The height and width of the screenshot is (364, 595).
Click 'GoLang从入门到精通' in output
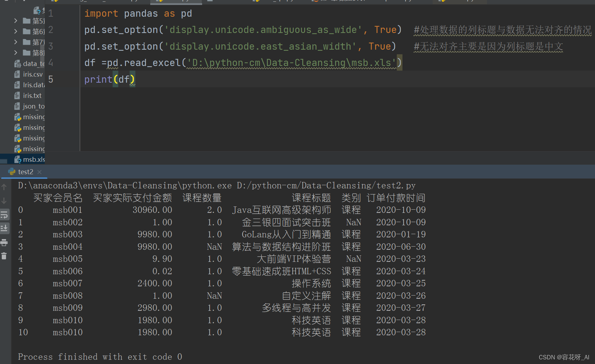click(286, 235)
